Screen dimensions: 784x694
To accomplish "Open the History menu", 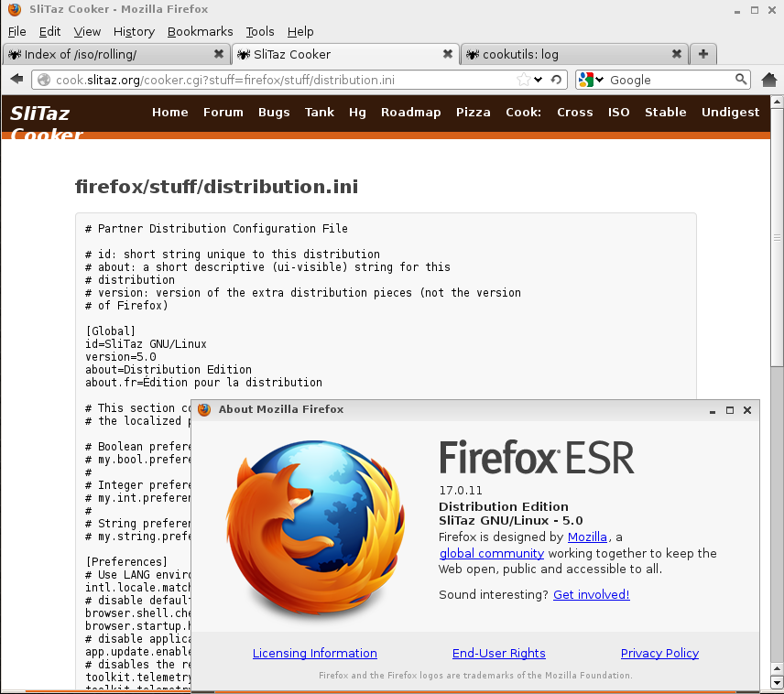I will (134, 31).
